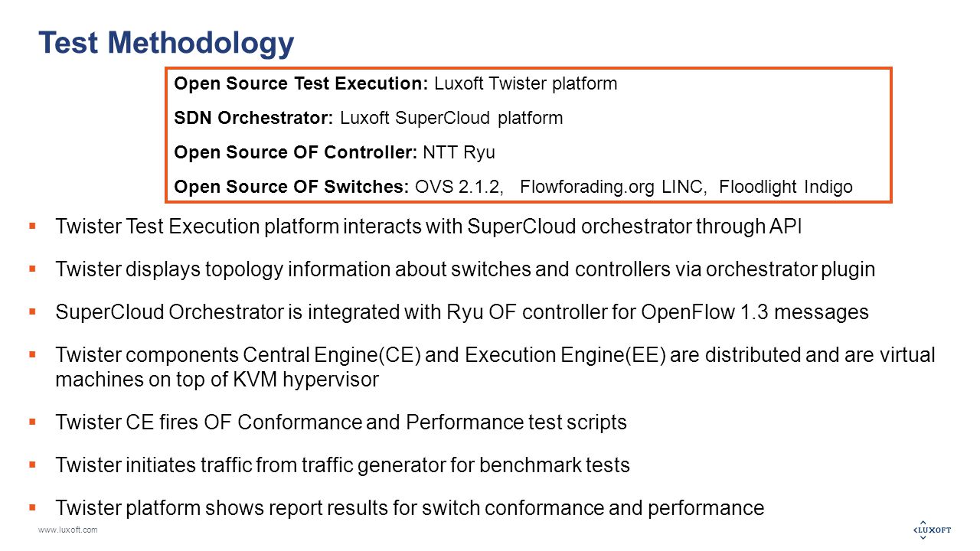980x551 pixels.
Task: Click the bullet beside Central Engine line
Action: point(32,354)
